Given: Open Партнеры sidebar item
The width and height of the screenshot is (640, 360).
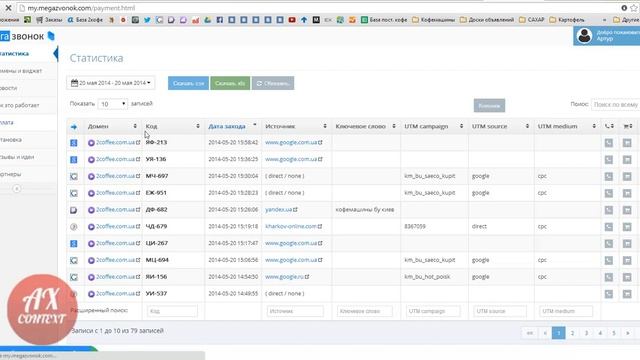Looking at the screenshot, I should point(27,174).
